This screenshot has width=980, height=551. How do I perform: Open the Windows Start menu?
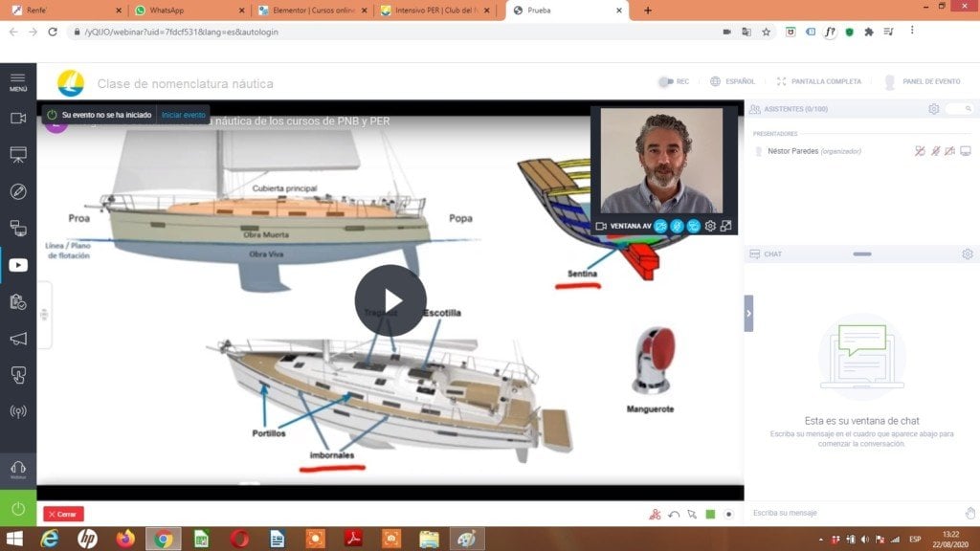coord(14,539)
